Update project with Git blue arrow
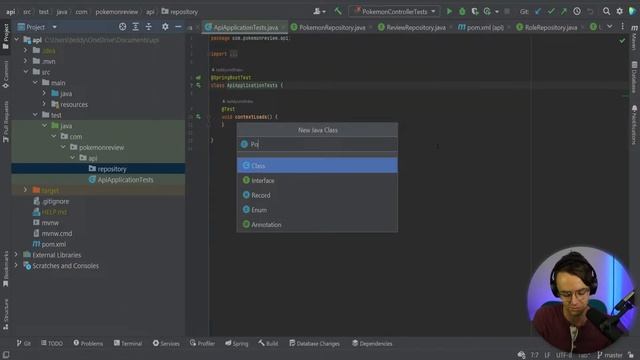Screen dimensions: 640x360 (538, 11)
